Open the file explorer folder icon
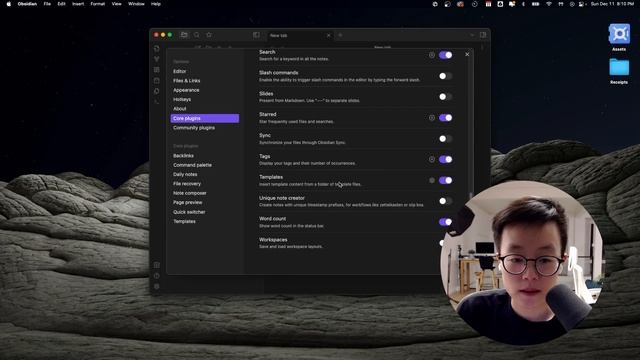The width and height of the screenshot is (640, 360). (184, 35)
